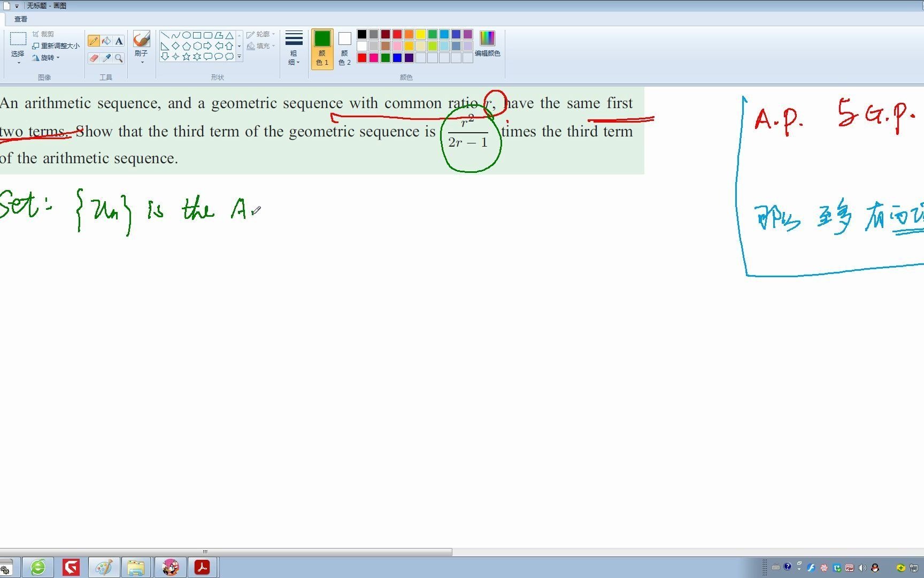924x578 pixels.
Task: Click the horizontal canvas scrollbar
Action: click(205, 552)
